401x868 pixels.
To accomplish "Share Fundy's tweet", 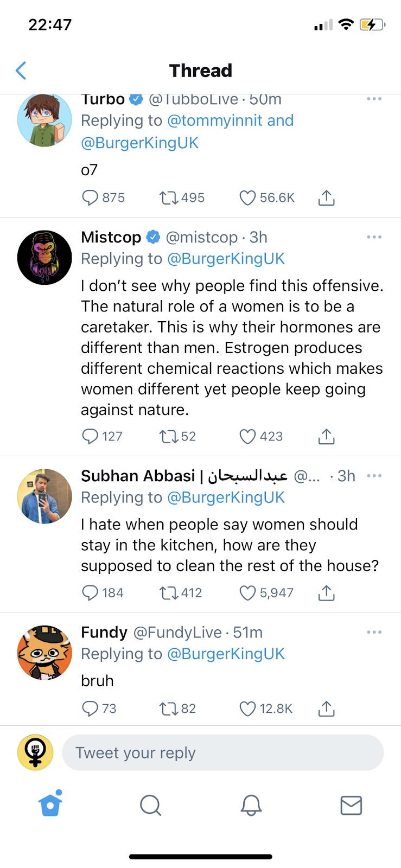I will coord(326,709).
